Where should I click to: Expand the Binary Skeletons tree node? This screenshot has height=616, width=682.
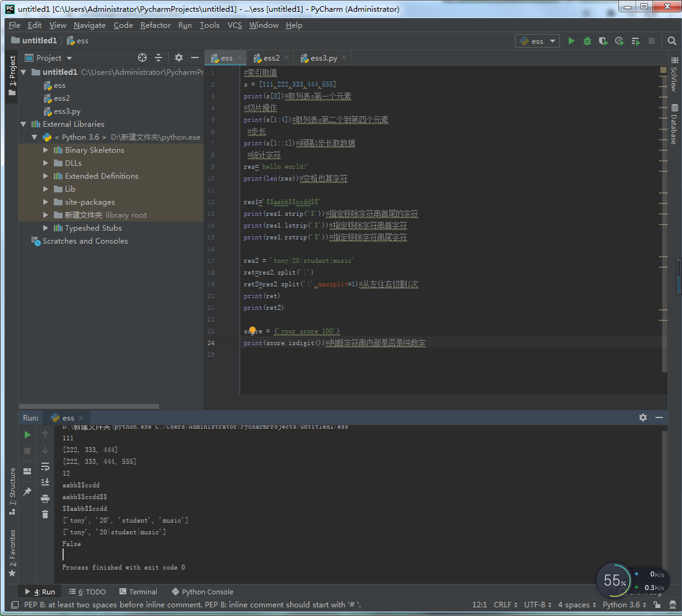click(46, 150)
